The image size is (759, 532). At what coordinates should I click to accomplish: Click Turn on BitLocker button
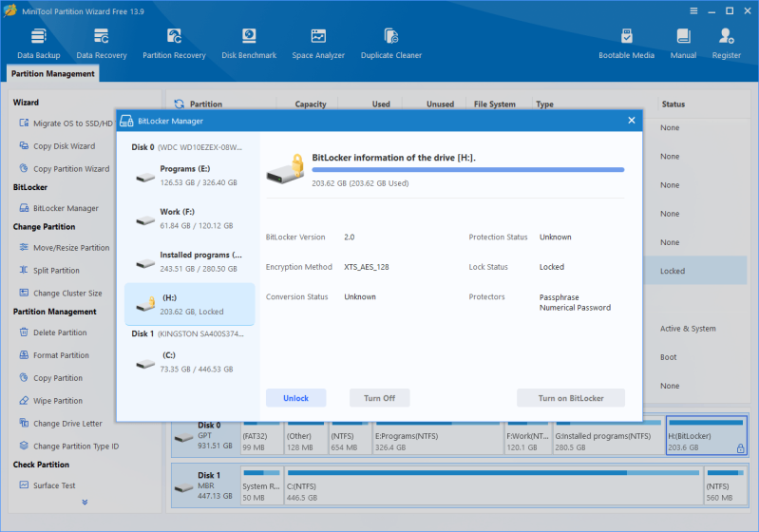pyautogui.click(x=571, y=398)
